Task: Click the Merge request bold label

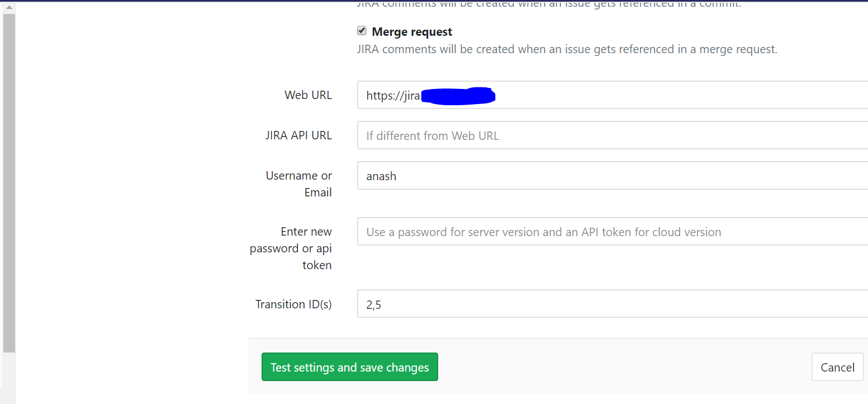Action: click(x=411, y=31)
